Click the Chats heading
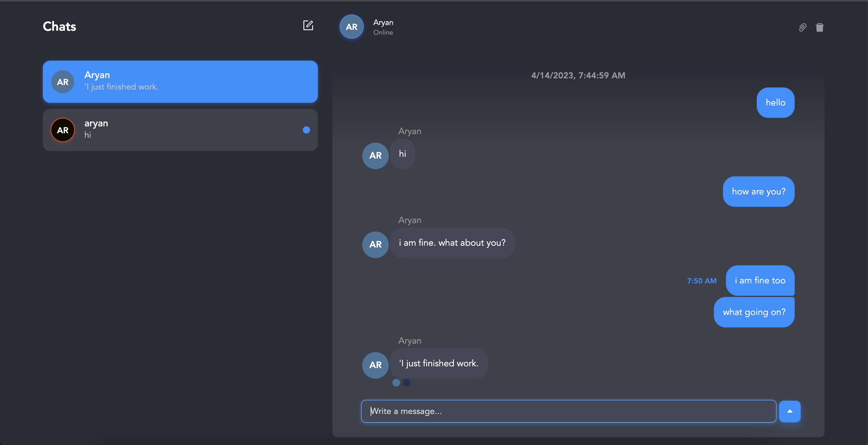 pyautogui.click(x=59, y=26)
